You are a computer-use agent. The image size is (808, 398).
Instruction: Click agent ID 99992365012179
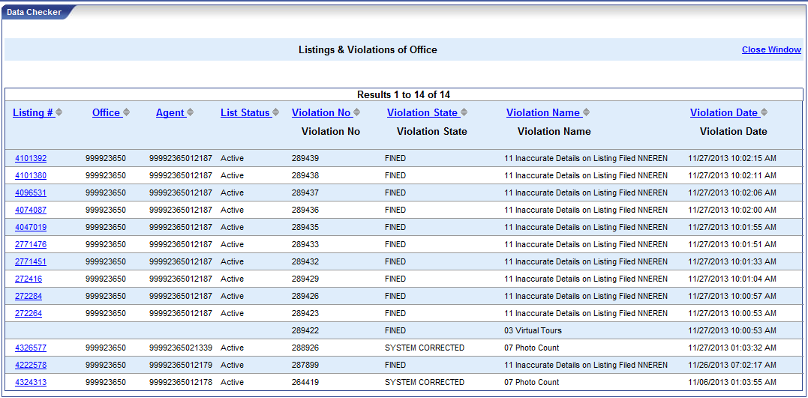tap(180, 365)
